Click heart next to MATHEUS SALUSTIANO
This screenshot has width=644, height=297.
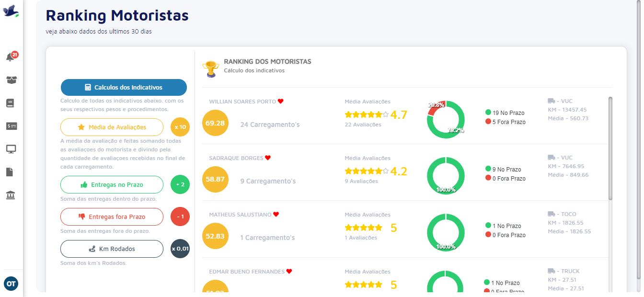point(276,215)
